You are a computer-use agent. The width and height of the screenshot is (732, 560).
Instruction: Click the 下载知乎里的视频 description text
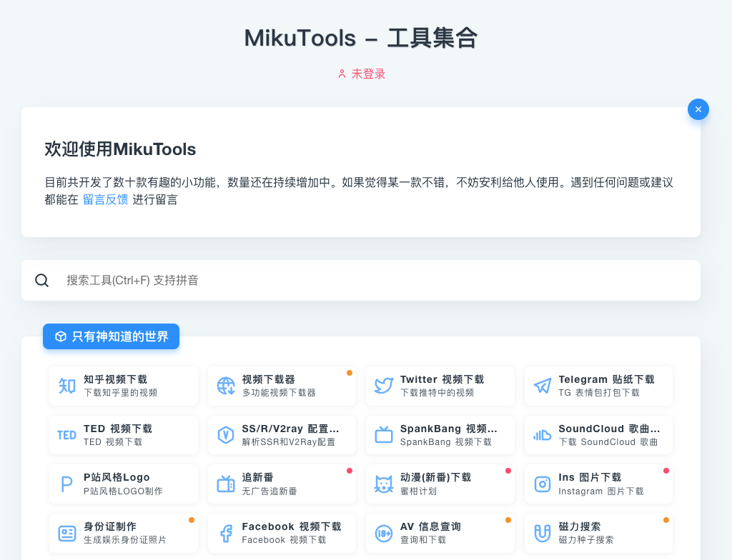120,393
